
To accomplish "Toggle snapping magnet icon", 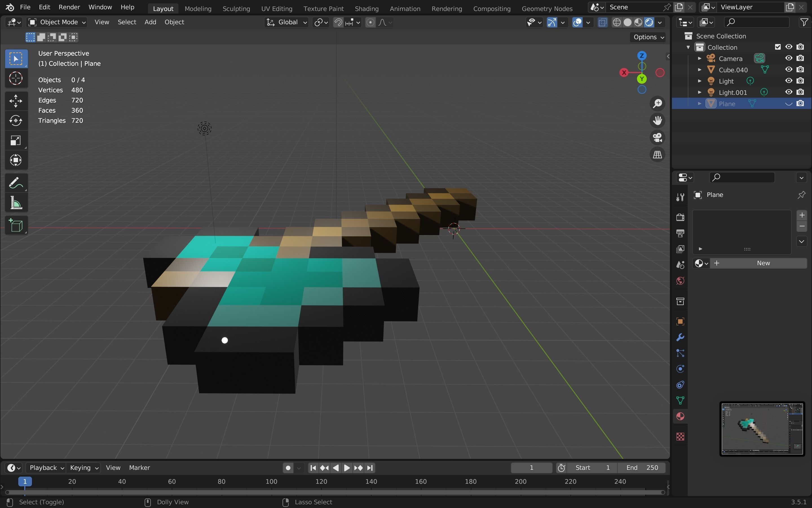I will click(x=338, y=22).
